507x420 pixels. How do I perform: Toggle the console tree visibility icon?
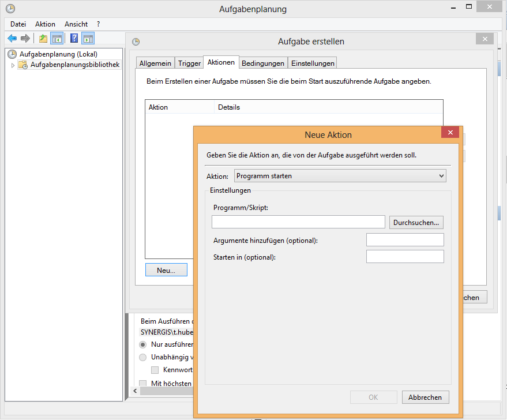point(55,39)
